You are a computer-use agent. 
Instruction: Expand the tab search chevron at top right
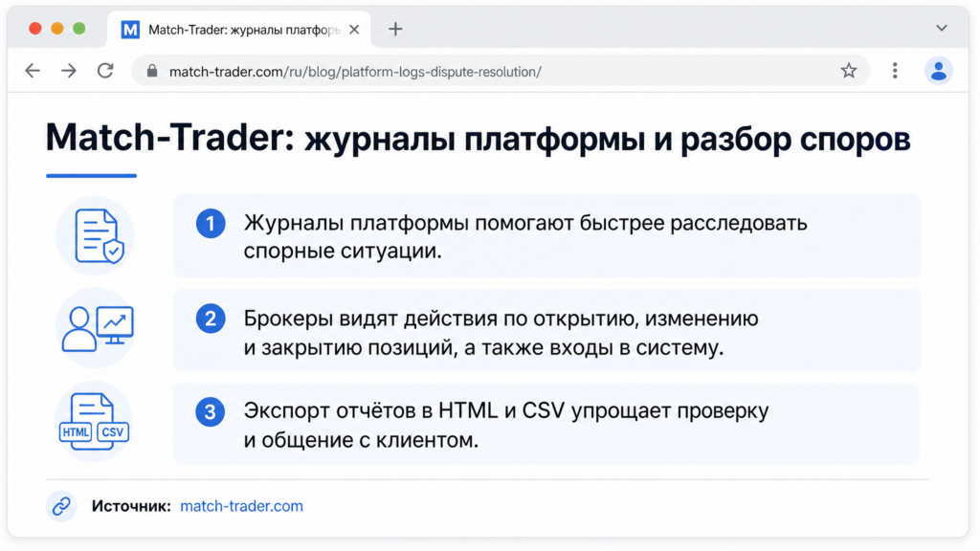(x=942, y=28)
